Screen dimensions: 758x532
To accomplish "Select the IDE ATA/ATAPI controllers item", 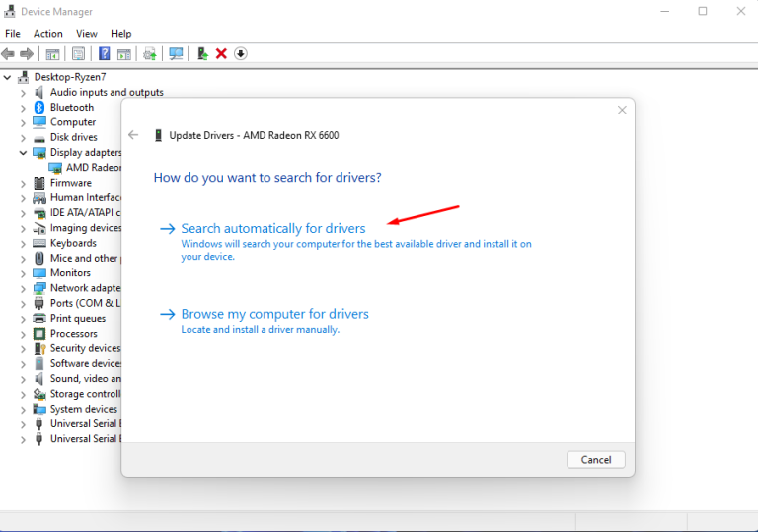I will click(86, 213).
